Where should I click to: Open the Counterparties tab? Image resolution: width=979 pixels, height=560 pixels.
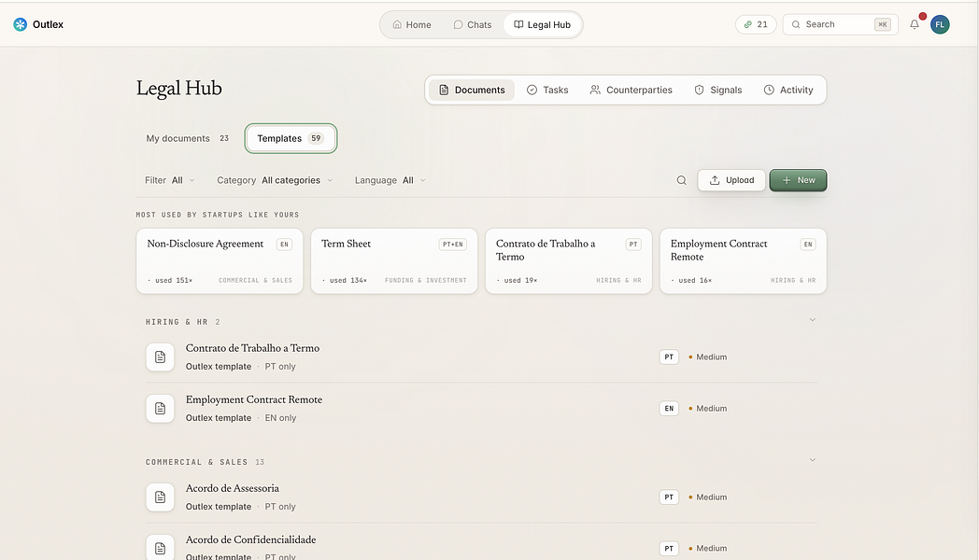(631, 90)
